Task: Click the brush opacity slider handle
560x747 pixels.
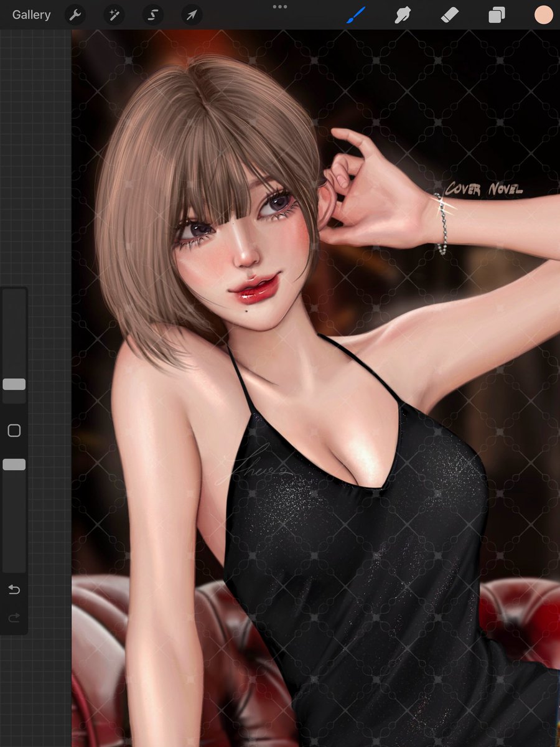Action: [14, 464]
